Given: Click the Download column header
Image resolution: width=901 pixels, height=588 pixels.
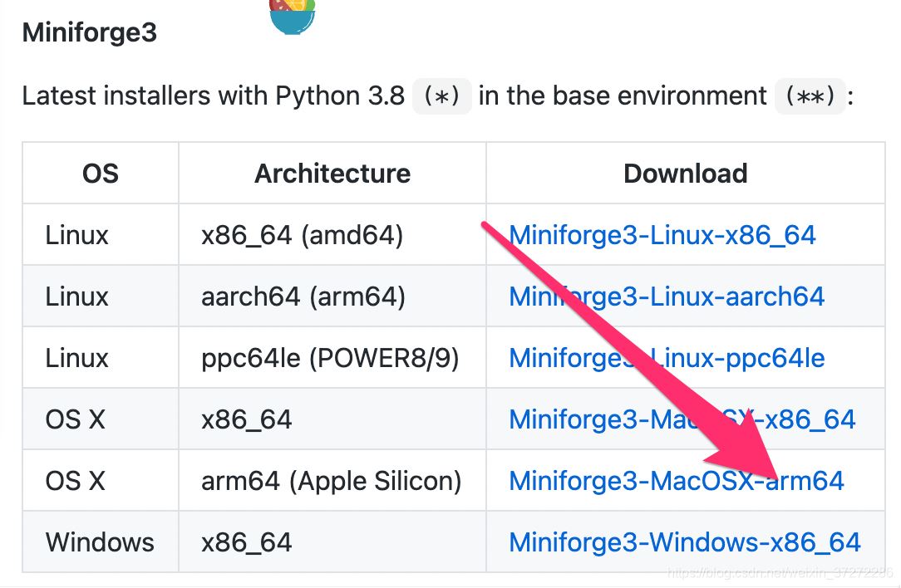Looking at the screenshot, I should (685, 174).
